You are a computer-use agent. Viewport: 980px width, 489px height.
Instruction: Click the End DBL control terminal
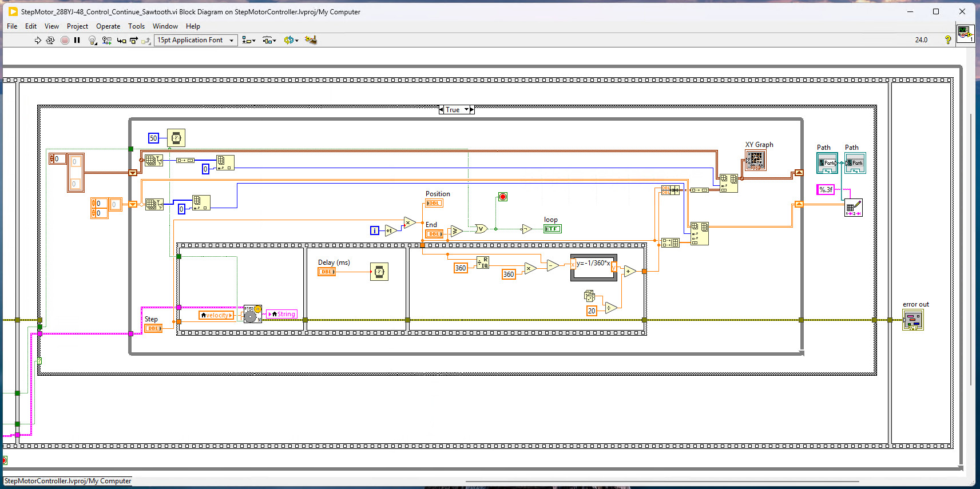[x=434, y=234]
